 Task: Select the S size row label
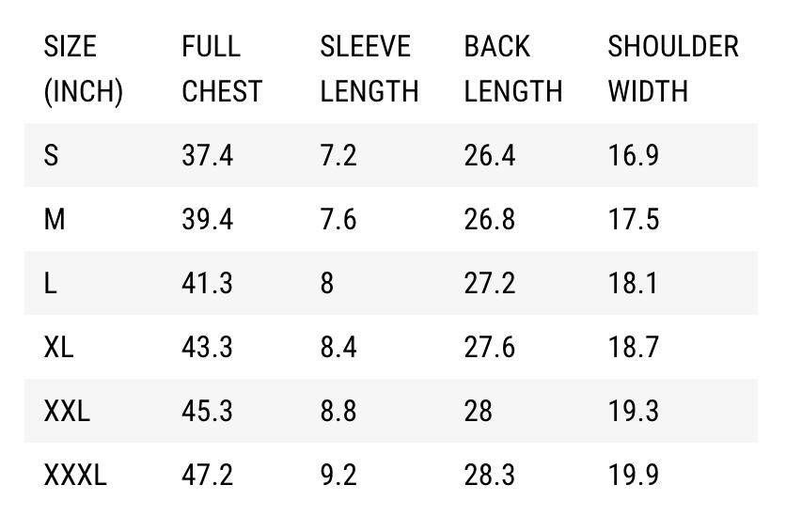click(52, 155)
